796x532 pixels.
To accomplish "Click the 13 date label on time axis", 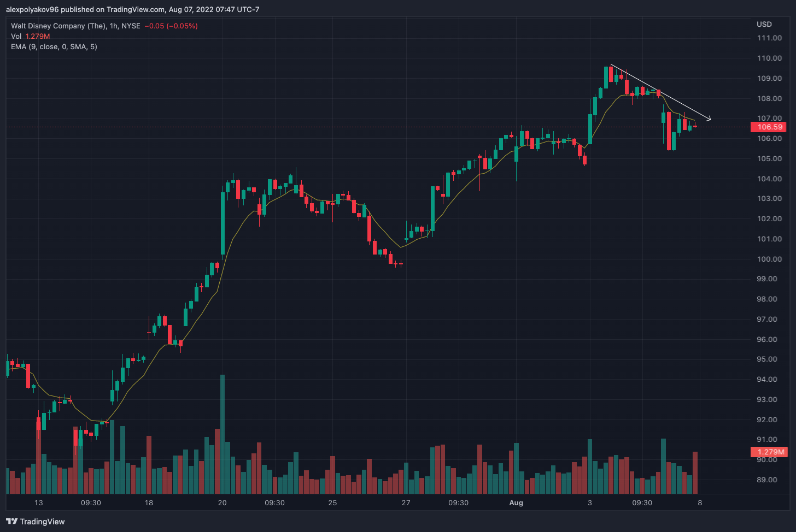I will (x=38, y=503).
